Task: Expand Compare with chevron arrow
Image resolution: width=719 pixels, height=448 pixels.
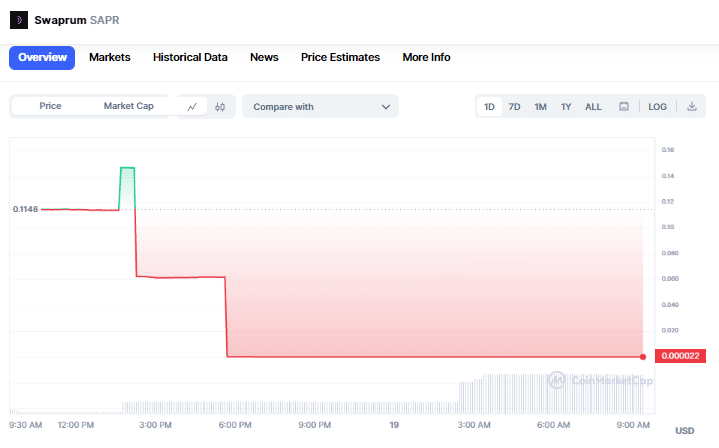Action: (386, 107)
